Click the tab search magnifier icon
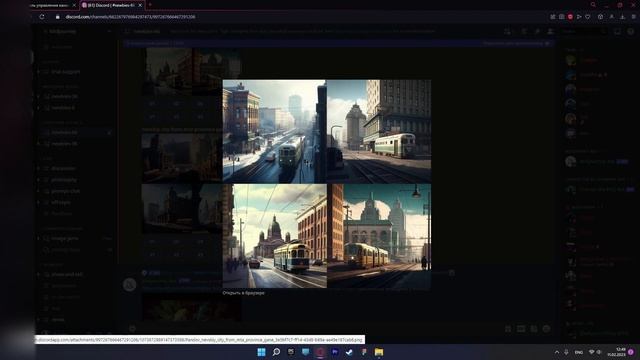 point(593,5)
